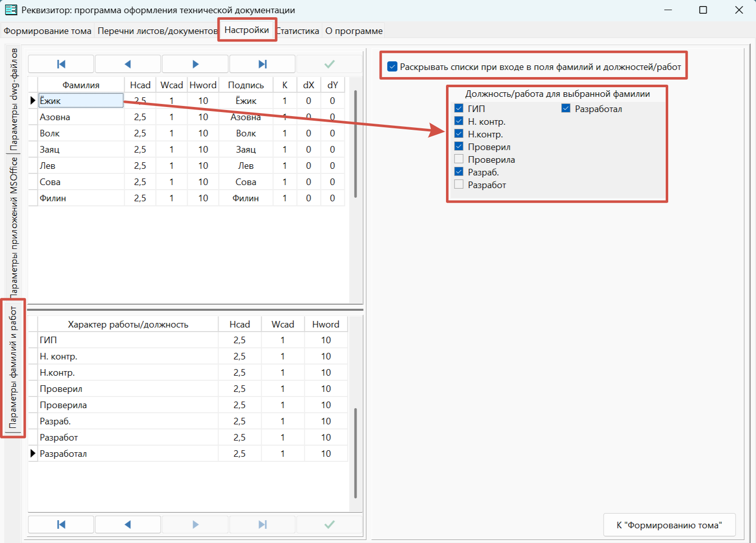Go to previous record in works navigator

[128, 524]
